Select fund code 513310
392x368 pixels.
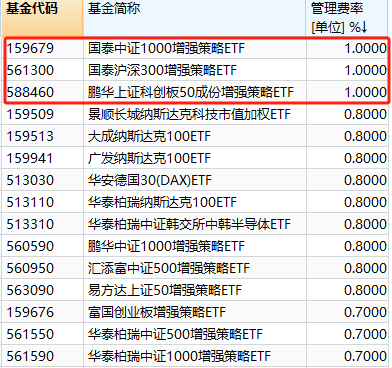30,224
